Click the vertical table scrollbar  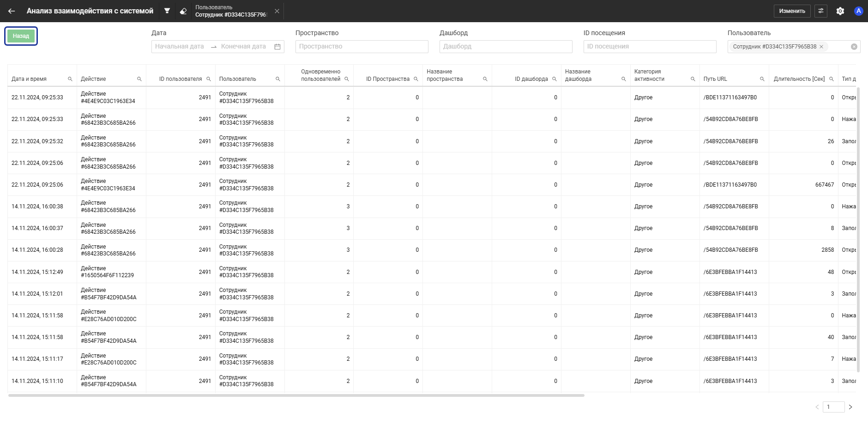[858, 229]
